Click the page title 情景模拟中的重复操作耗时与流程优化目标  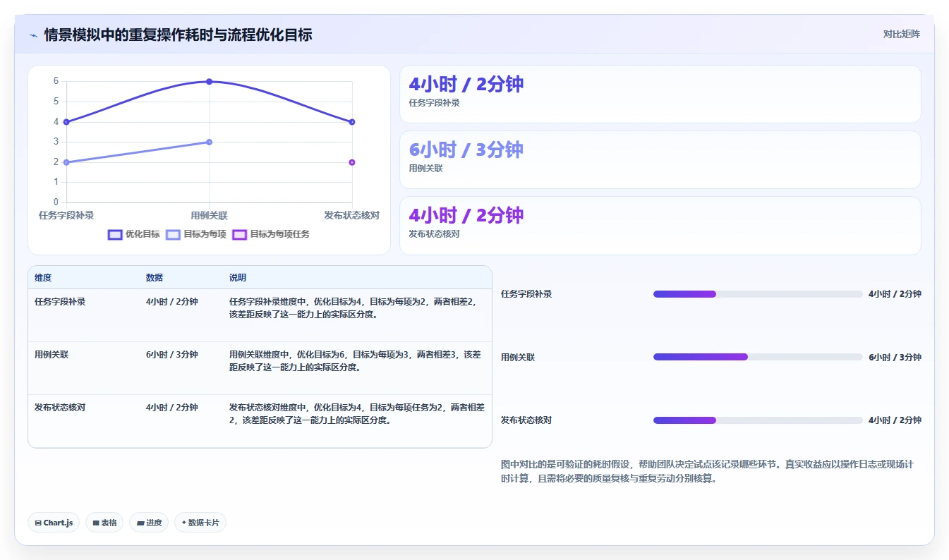coord(178,35)
